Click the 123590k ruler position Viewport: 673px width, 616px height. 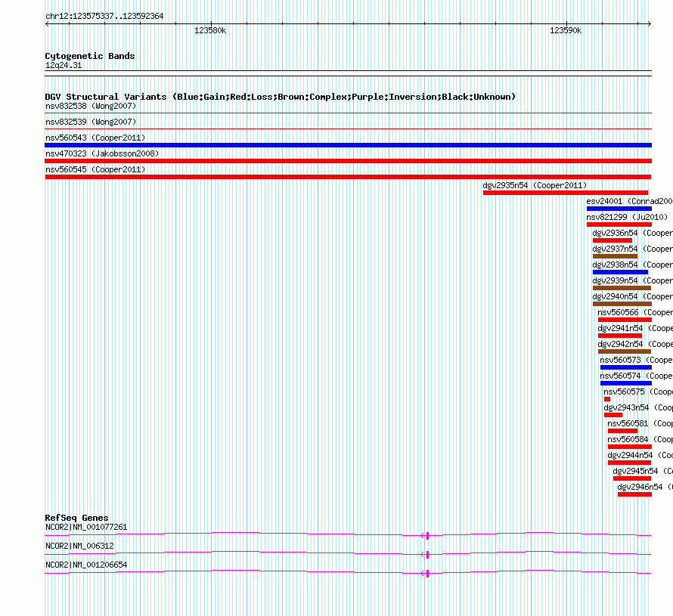pyautogui.click(x=566, y=30)
